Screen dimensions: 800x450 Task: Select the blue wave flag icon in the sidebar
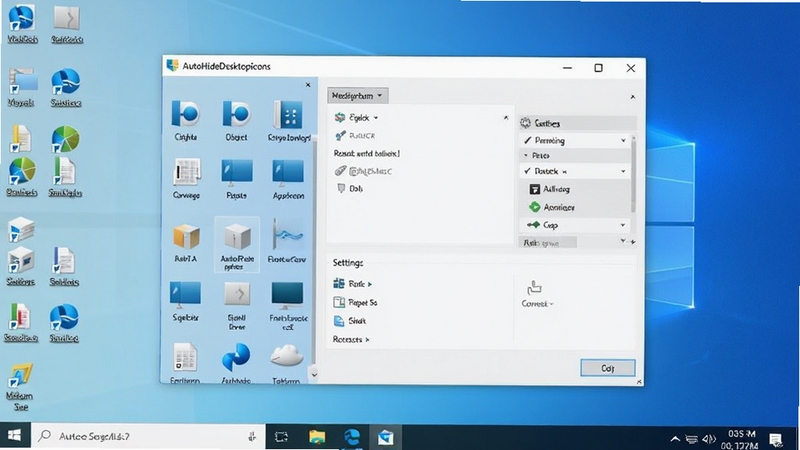tap(287, 235)
